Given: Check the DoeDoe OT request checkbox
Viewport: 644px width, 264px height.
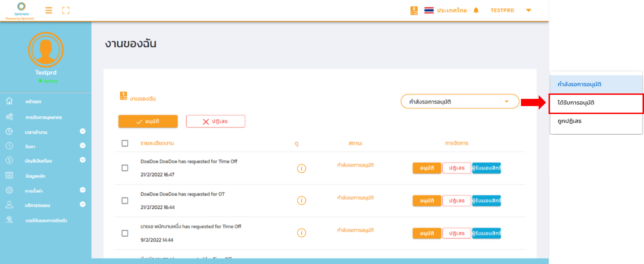Looking at the screenshot, I should tap(125, 200).
